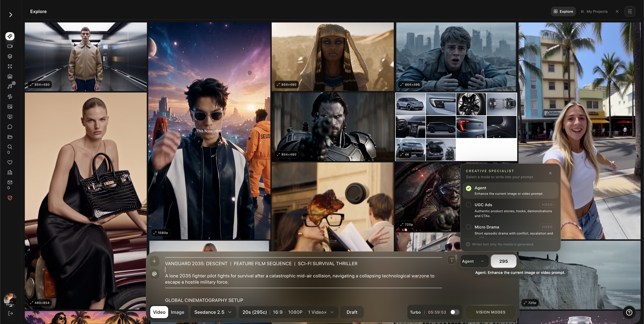This screenshot has height=324, width=644.
Task: Open the robot agent sidebar icon
Action: coord(10,76)
